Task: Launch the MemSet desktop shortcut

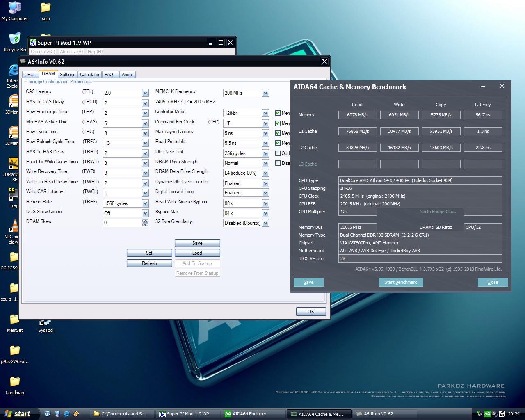Action: [15, 320]
